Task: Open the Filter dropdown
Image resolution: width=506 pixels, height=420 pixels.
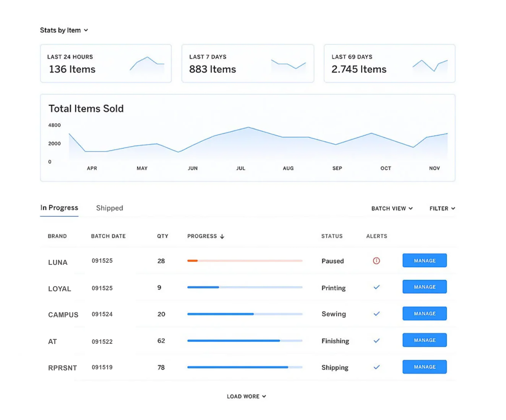Action: (442, 208)
